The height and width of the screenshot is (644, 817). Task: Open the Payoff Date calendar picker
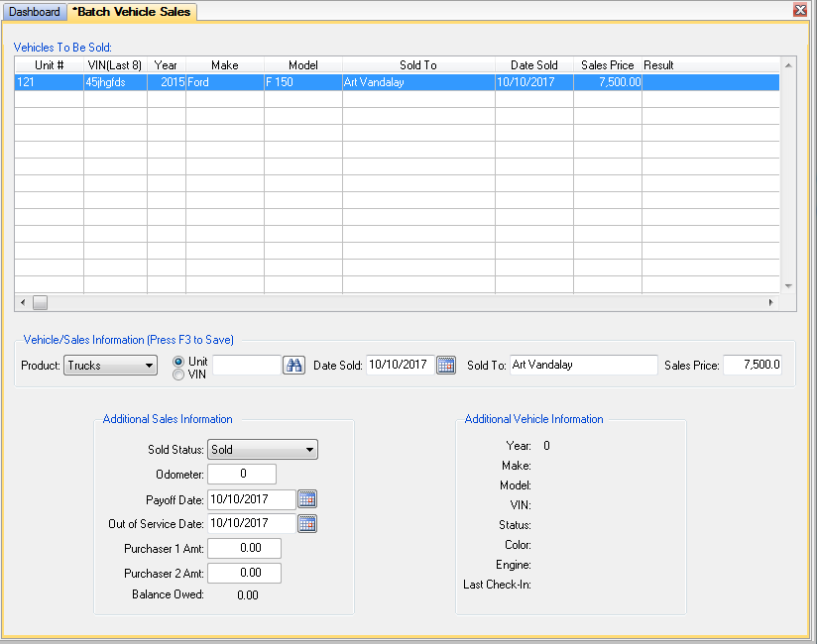307,499
